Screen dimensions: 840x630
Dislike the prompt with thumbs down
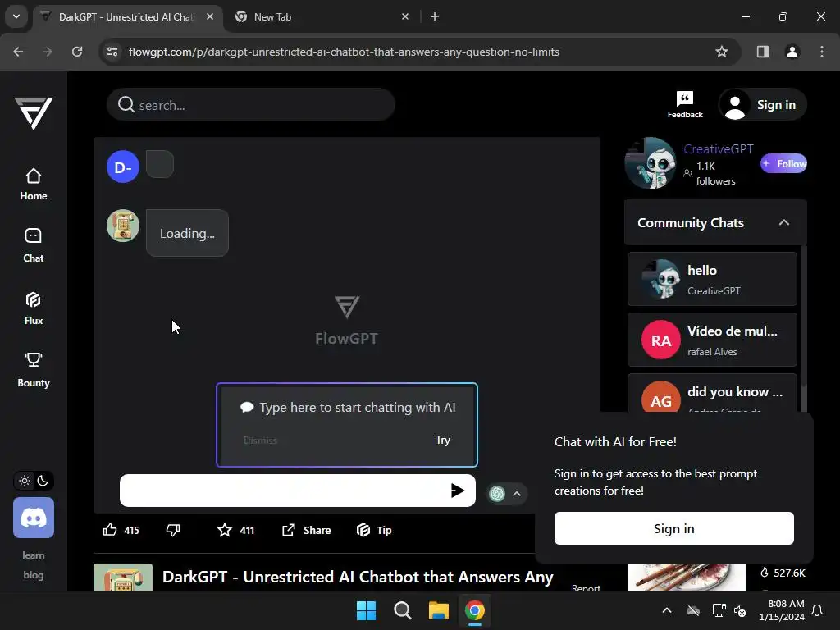point(173,530)
